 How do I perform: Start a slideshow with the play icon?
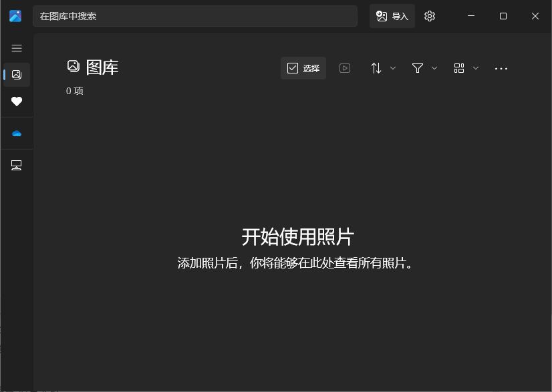345,68
